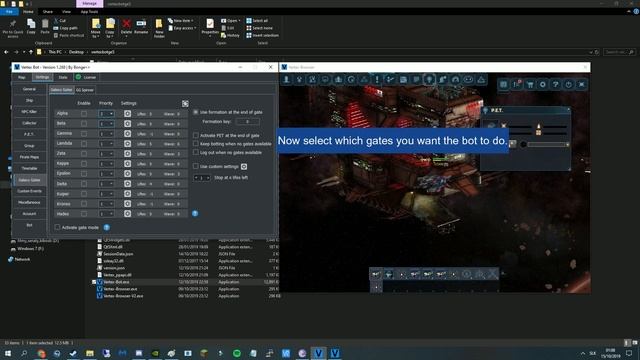Image resolution: width=640 pixels, height=360 pixels.
Task: Toggle Log out when no gates available
Action: [x=196, y=152]
